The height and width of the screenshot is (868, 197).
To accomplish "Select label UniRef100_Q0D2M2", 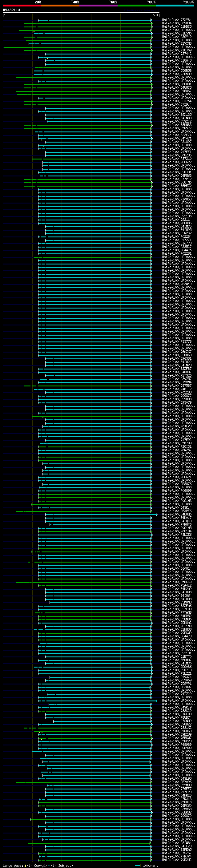I will coord(177,860).
